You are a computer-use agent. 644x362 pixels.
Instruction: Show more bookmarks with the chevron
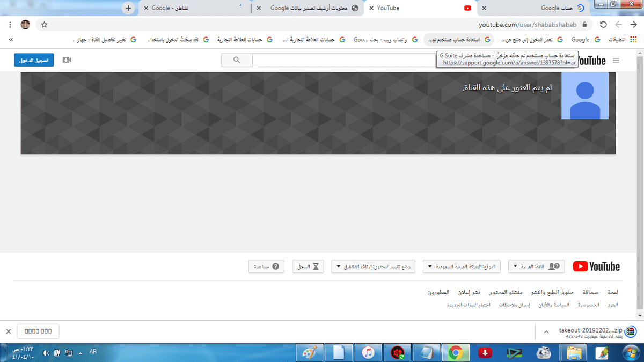point(11,40)
